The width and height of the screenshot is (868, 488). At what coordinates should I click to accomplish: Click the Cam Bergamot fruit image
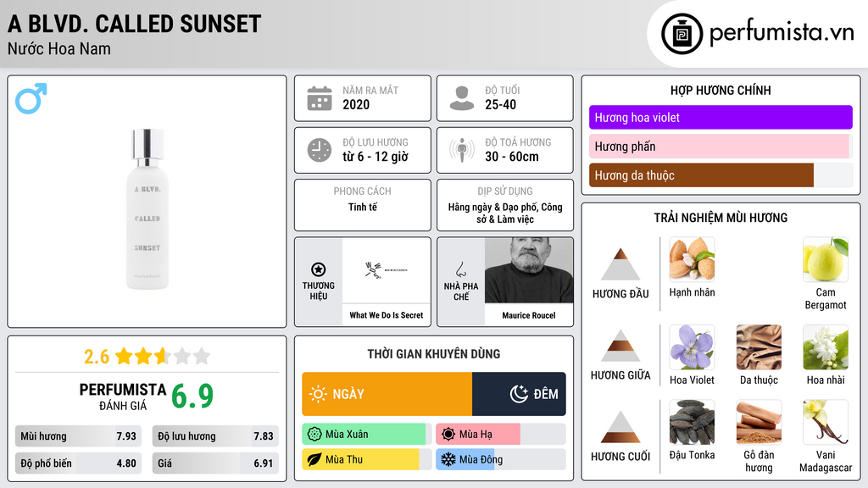click(826, 259)
